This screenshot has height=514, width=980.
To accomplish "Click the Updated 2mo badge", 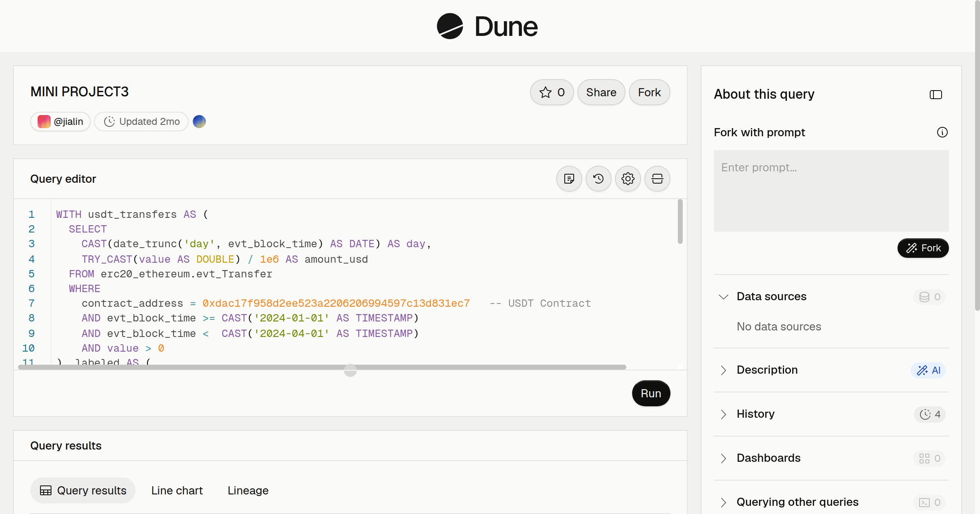I will coord(141,122).
